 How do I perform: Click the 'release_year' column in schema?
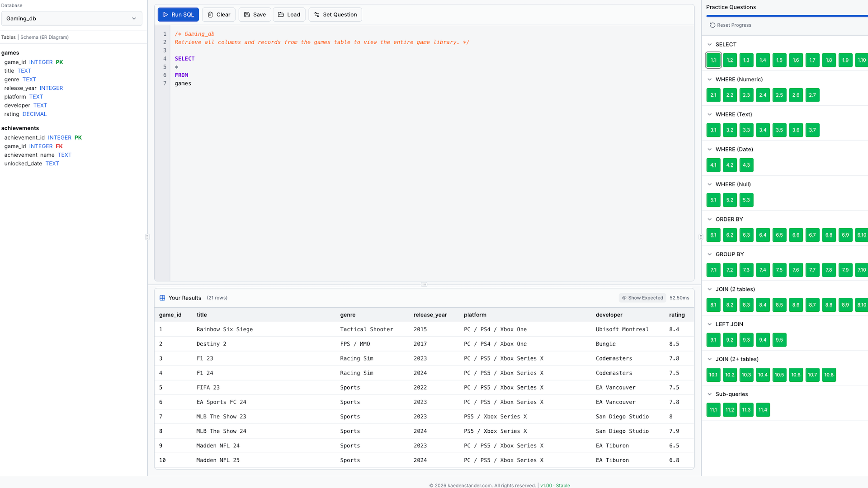20,88
